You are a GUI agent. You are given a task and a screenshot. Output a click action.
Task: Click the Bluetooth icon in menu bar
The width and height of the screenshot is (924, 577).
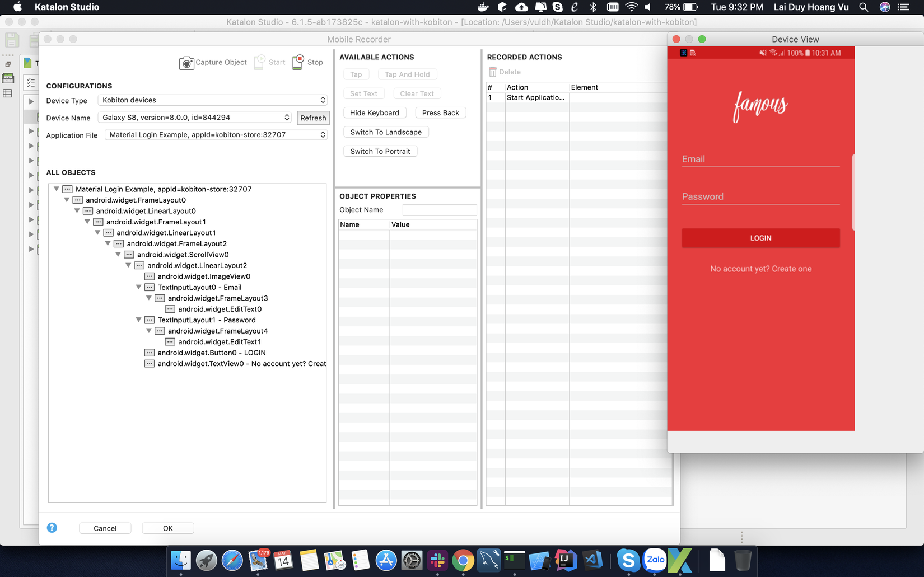click(593, 7)
